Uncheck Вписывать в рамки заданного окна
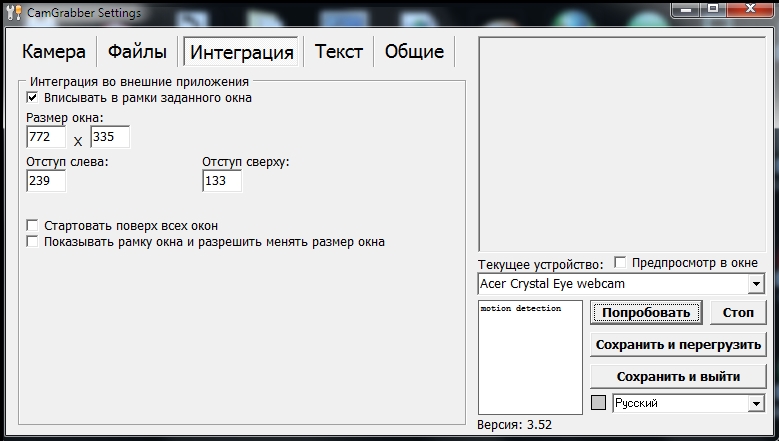Viewport: 779px width, 441px height. tap(32, 97)
